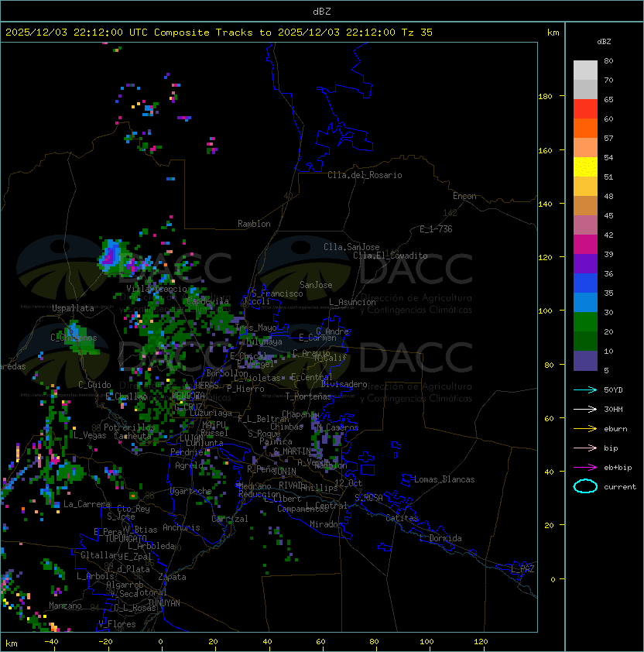This screenshot has height=652, width=644.
Task: Click the Manzano label
Action: pyautogui.click(x=65, y=606)
